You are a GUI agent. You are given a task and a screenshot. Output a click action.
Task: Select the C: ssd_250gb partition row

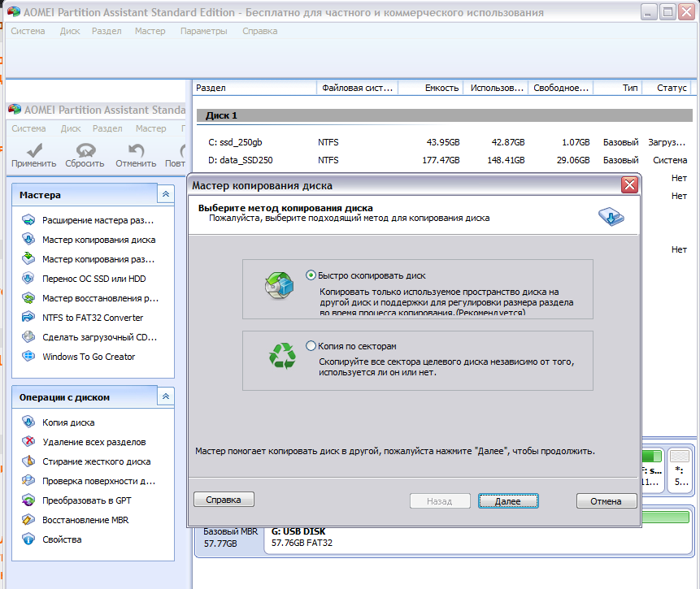click(444, 142)
